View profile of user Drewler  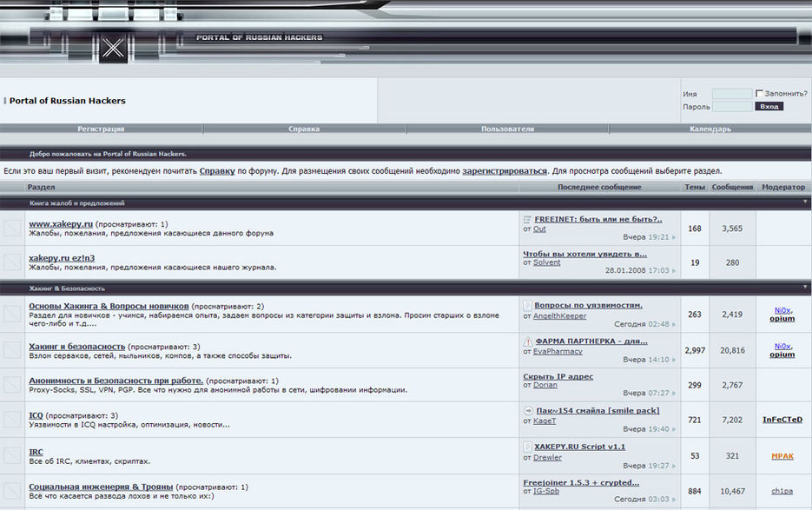547,457
